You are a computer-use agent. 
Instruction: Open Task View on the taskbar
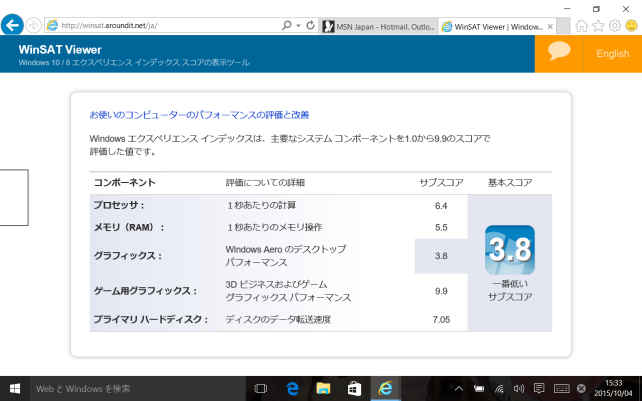pos(260,388)
